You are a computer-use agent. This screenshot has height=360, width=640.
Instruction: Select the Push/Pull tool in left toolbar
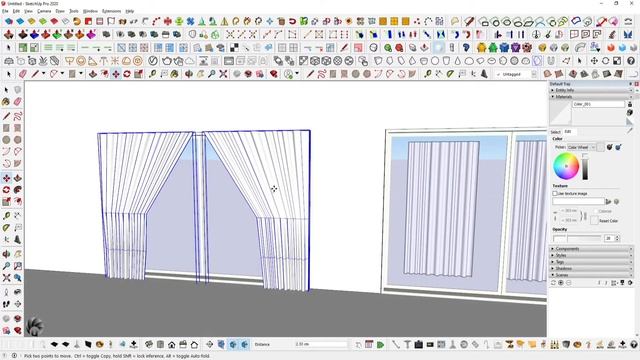pos(18,178)
